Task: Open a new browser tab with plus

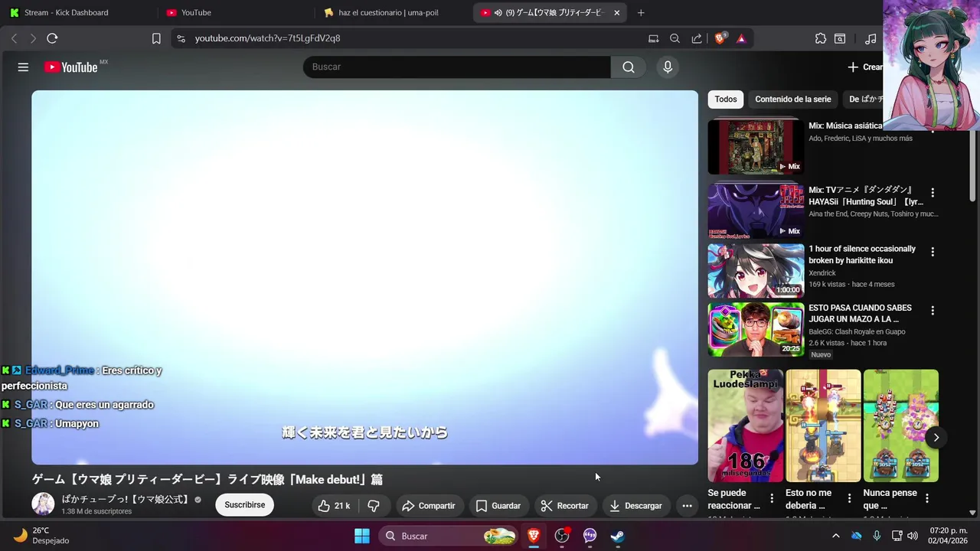Action: [641, 13]
